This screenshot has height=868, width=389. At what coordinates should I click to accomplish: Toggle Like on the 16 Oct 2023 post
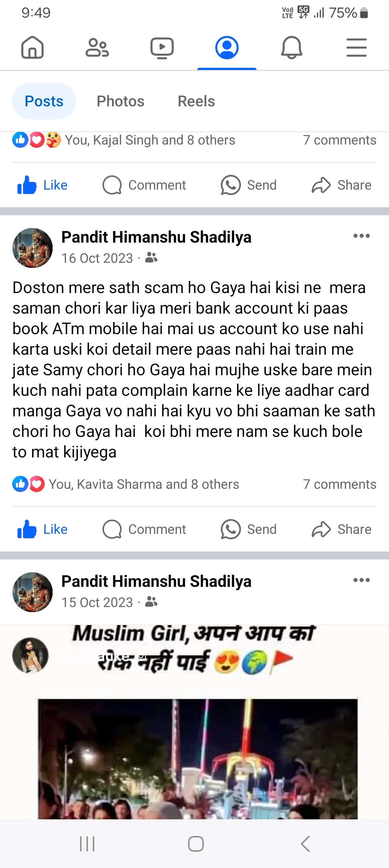click(x=43, y=530)
